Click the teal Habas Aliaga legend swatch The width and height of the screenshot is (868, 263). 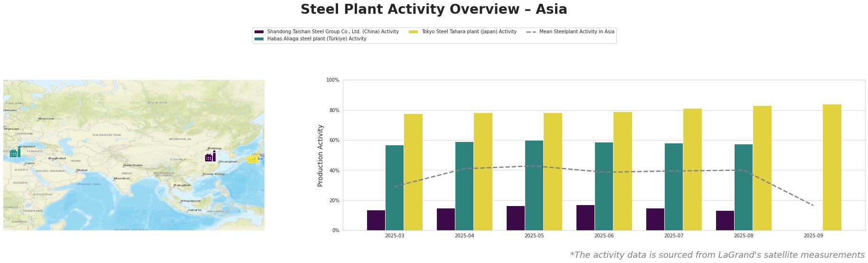(259, 39)
